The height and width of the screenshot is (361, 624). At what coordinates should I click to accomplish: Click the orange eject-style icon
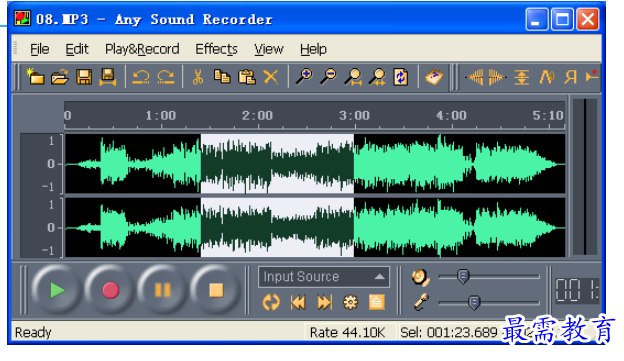(376, 302)
